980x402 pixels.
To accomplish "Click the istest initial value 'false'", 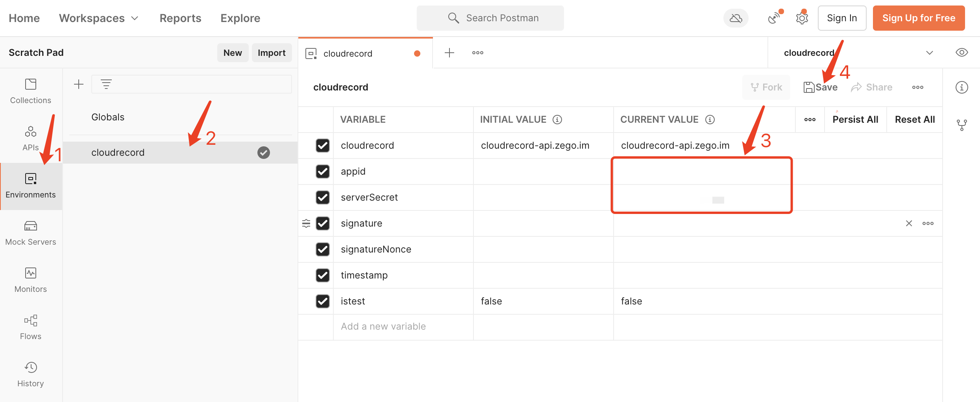I will pyautogui.click(x=491, y=301).
